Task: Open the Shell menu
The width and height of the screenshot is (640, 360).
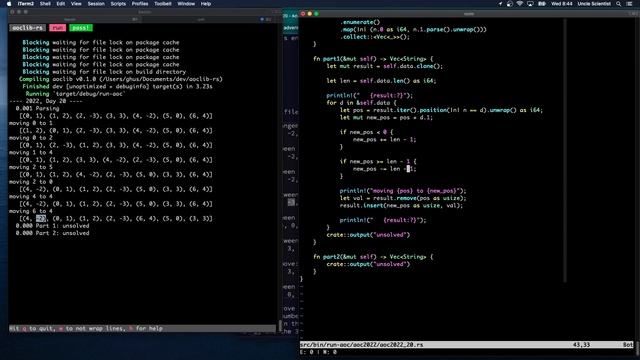Action: pyautogui.click(x=45, y=4)
